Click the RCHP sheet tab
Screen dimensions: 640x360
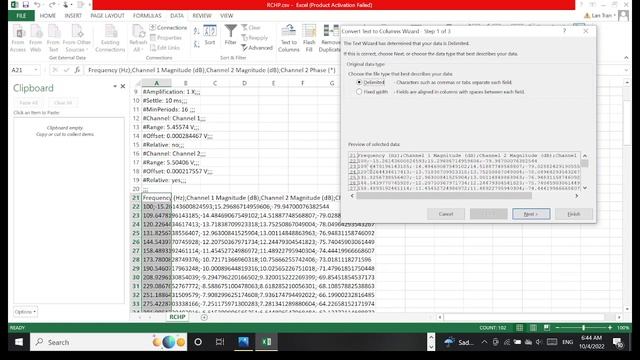pyautogui.click(x=177, y=317)
